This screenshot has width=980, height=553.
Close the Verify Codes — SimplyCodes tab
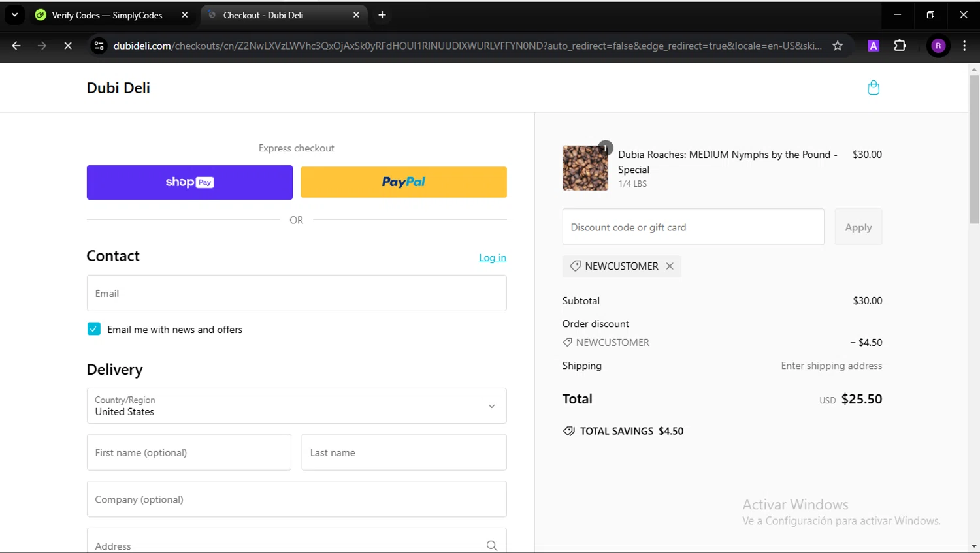[185, 15]
